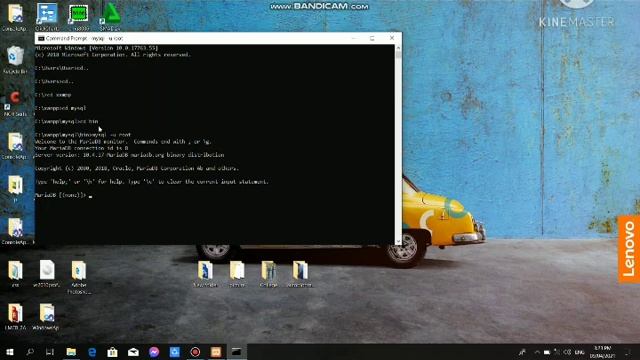Open Task View from the taskbar
This screenshot has height=360, width=640.
point(50,352)
